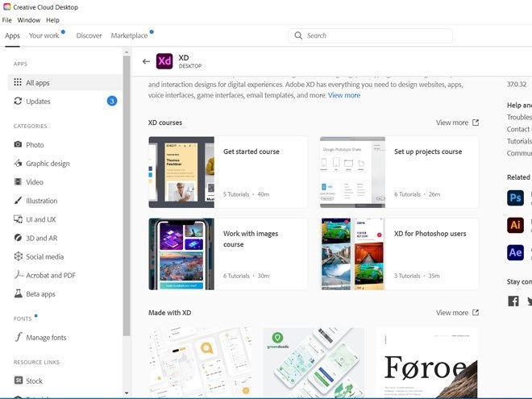
Task: Open the Window menu
Action: [x=29, y=20]
